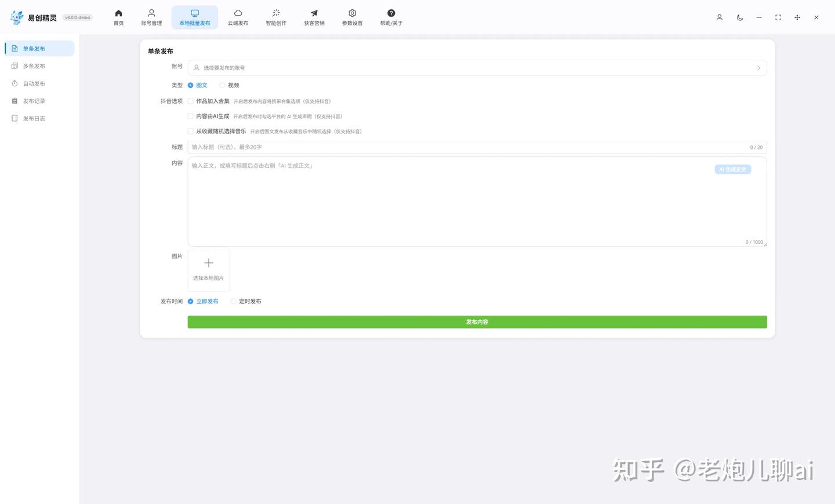Image resolution: width=835 pixels, height=504 pixels.
Task: Click the v4.0.0-demo version badge
Action: (x=77, y=17)
